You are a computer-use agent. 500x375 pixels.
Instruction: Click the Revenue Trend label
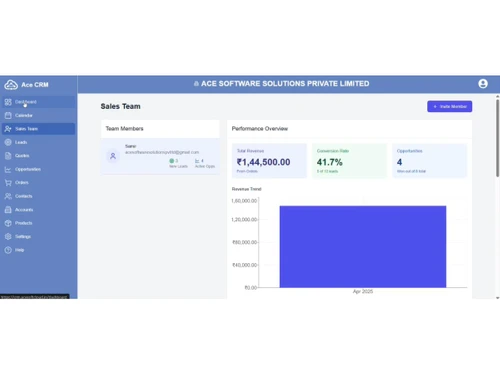pyautogui.click(x=246, y=189)
